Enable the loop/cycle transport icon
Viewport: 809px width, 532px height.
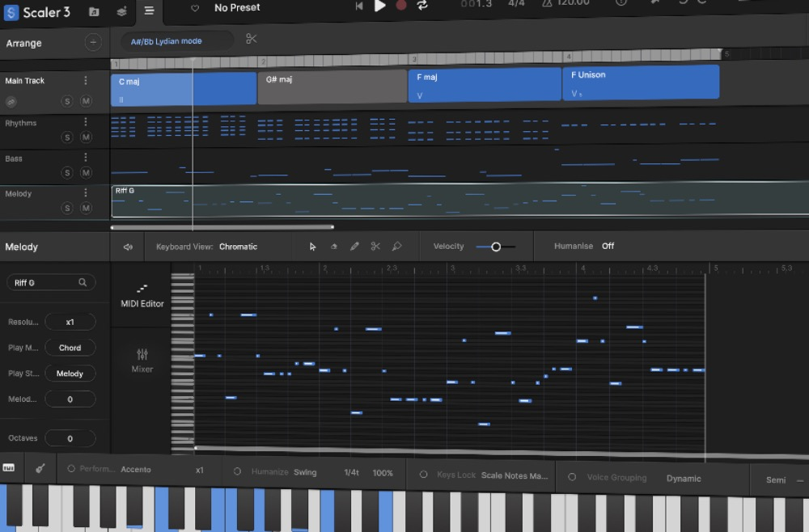click(421, 5)
